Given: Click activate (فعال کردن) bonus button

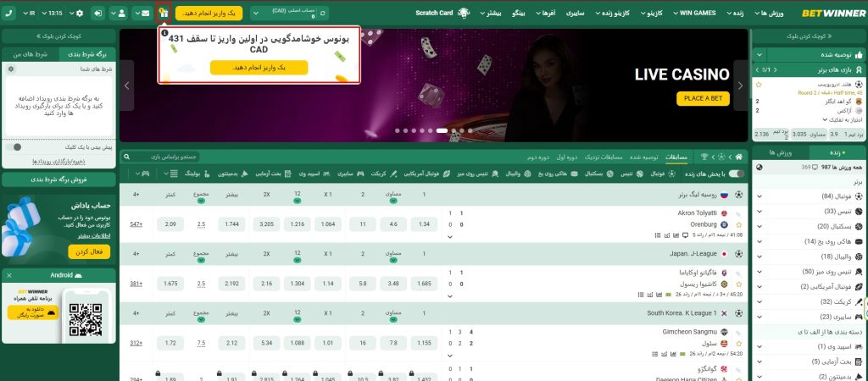Looking at the screenshot, I should coord(89,251).
